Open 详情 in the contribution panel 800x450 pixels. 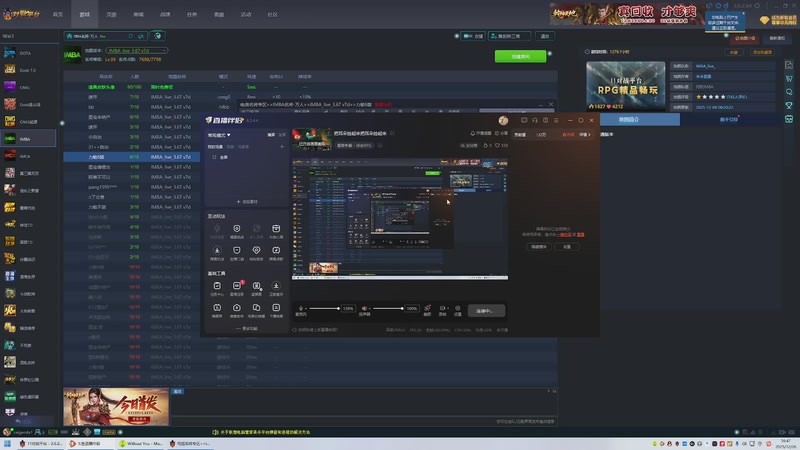[x=585, y=135]
